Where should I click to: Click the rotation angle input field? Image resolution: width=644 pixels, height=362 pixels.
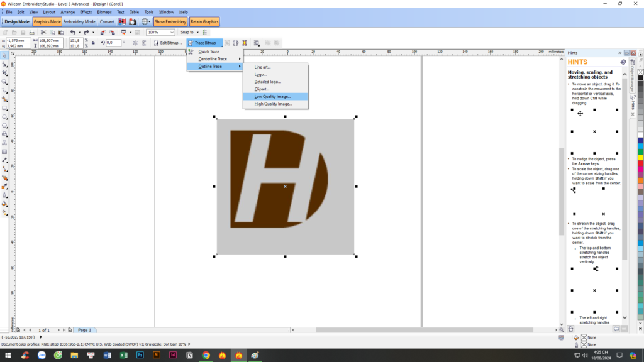[x=113, y=43]
